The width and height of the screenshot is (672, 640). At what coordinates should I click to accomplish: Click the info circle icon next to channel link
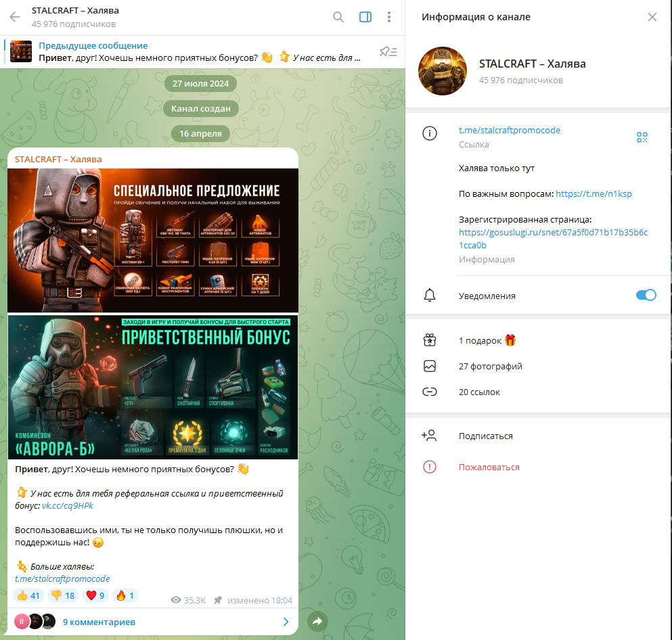[x=430, y=133]
